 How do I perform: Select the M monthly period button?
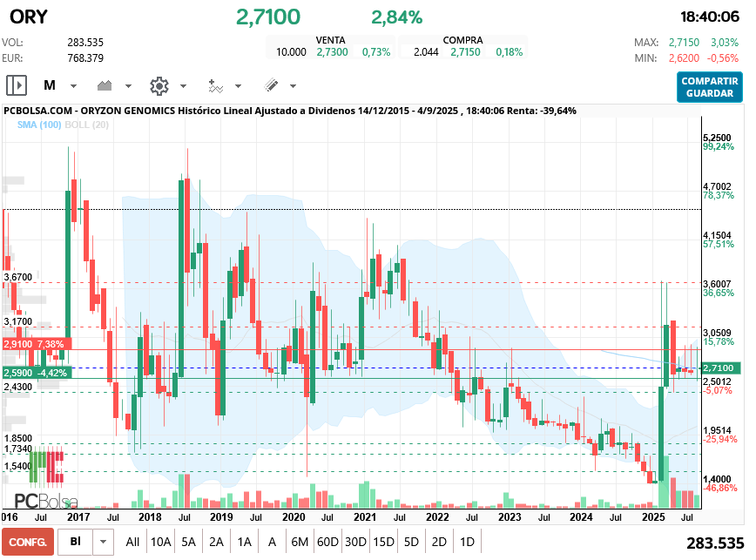click(x=50, y=85)
